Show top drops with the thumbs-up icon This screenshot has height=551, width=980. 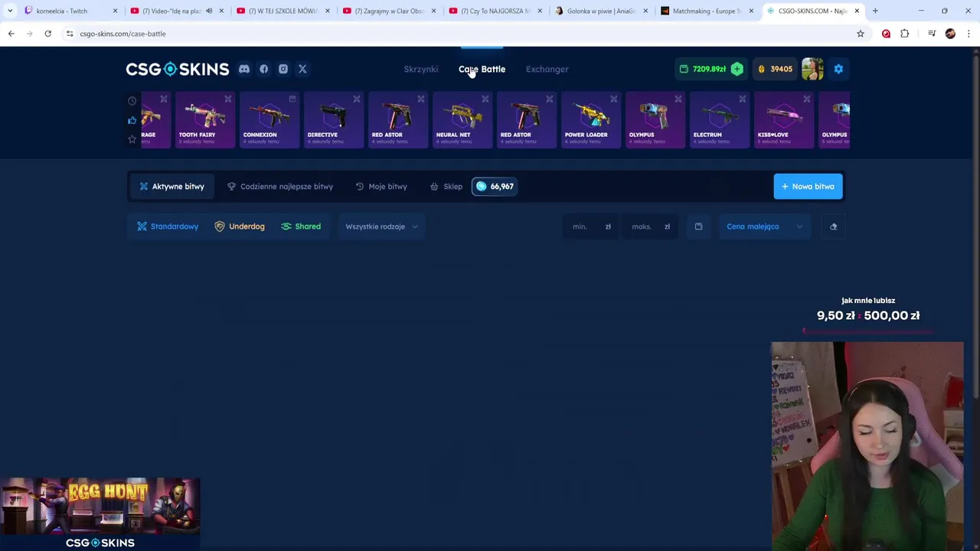[132, 120]
